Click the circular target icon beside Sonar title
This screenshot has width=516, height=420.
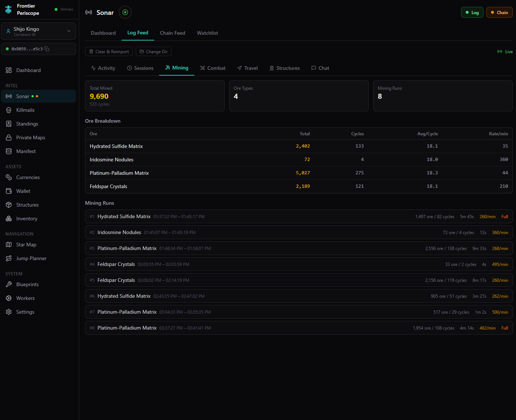coord(125,12)
